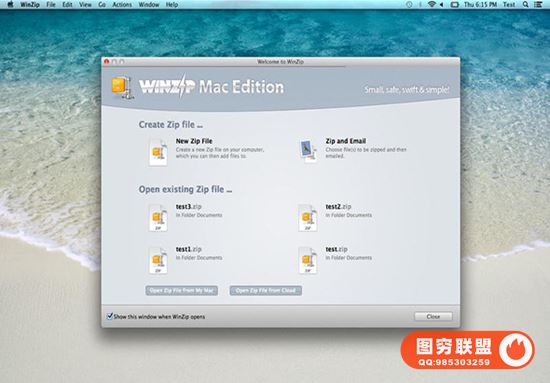The width and height of the screenshot is (550, 383).
Task: Click the Zip and Email title
Action: (346, 141)
